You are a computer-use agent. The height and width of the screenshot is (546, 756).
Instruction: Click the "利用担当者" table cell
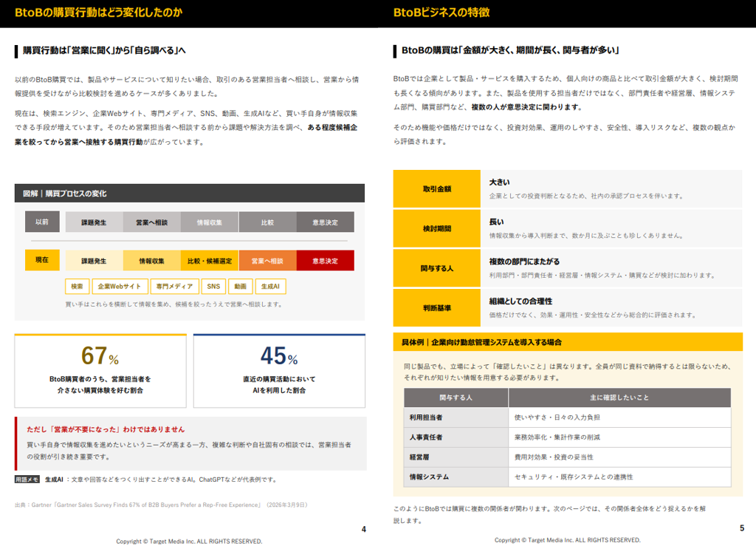(456, 417)
